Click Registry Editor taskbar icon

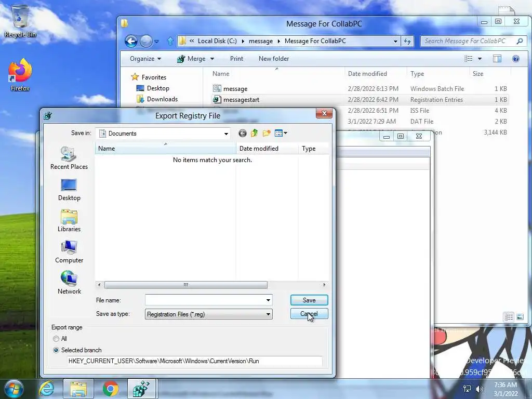click(141, 389)
